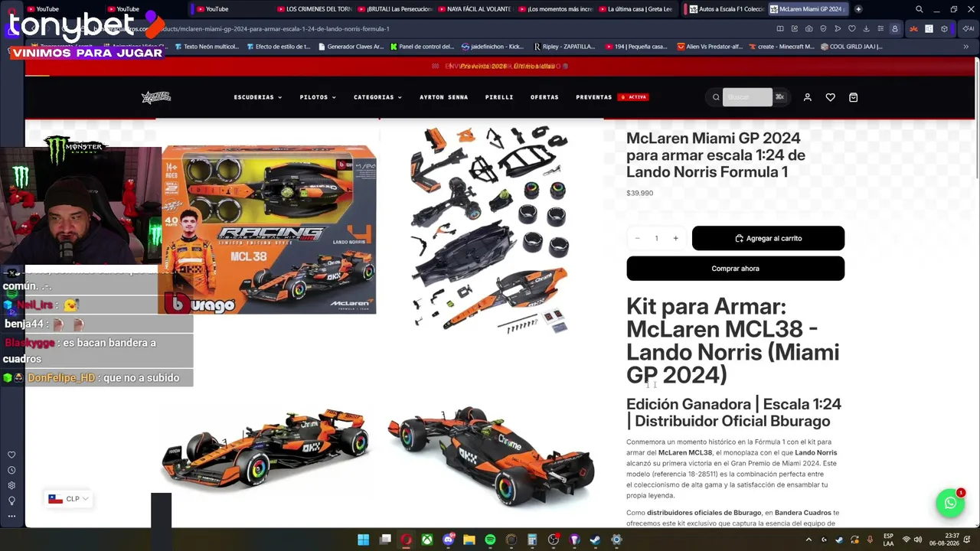Open the Windows Start menu
980x551 pixels.
pyautogui.click(x=363, y=540)
